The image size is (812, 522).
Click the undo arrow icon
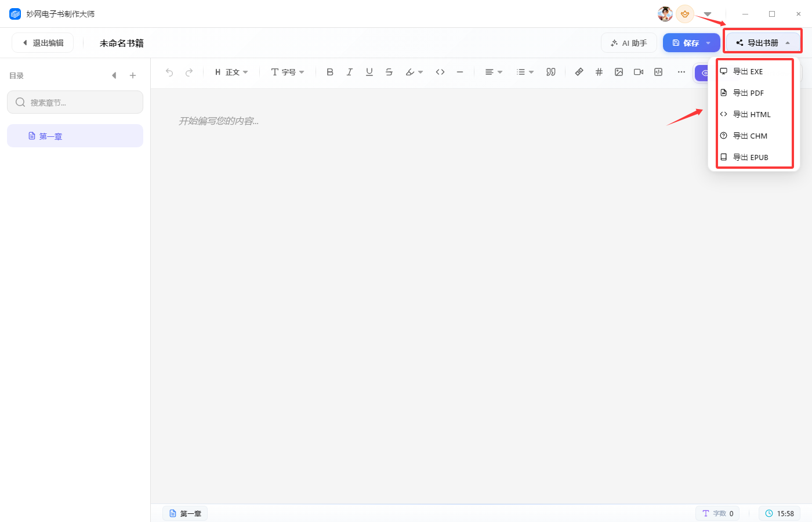pos(169,72)
